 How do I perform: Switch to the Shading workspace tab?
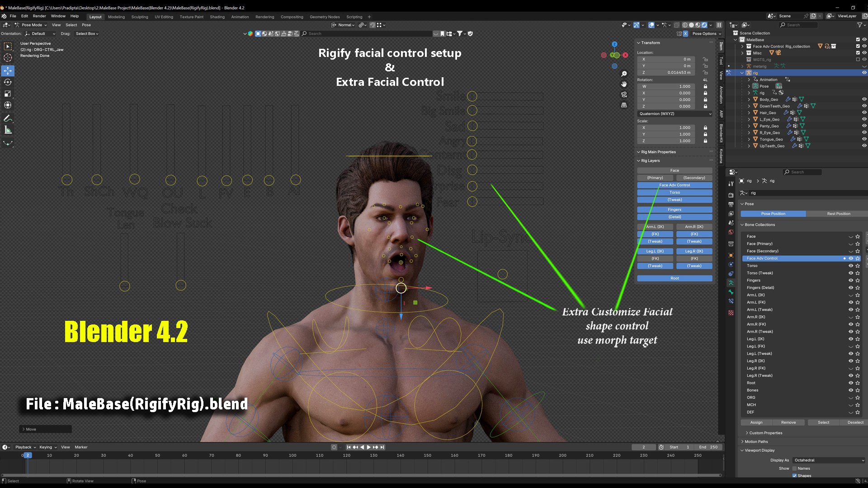point(217,17)
